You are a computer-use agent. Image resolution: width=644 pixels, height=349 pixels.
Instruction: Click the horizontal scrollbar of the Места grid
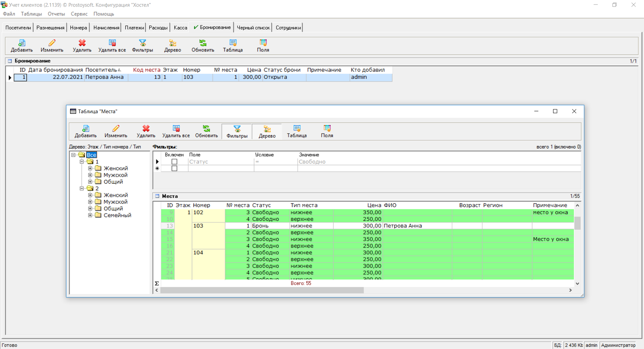click(x=261, y=290)
